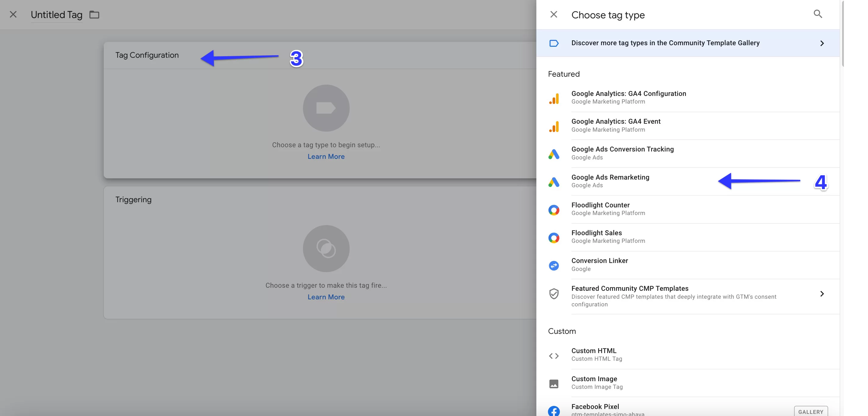Edit the Untitled Tag name field
Image resolution: width=868 pixels, height=416 pixels.
57,15
